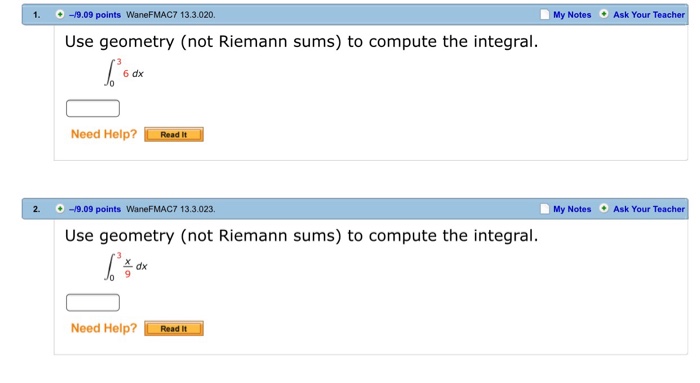The height and width of the screenshot is (383, 700).
Task: Click Ask Your Teacher plus icon, question 1
Action: point(604,14)
